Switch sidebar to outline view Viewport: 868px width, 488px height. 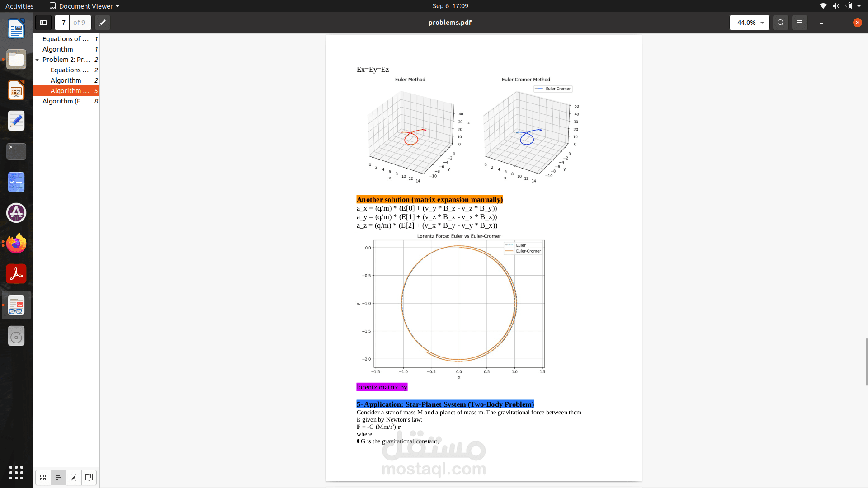(58, 478)
